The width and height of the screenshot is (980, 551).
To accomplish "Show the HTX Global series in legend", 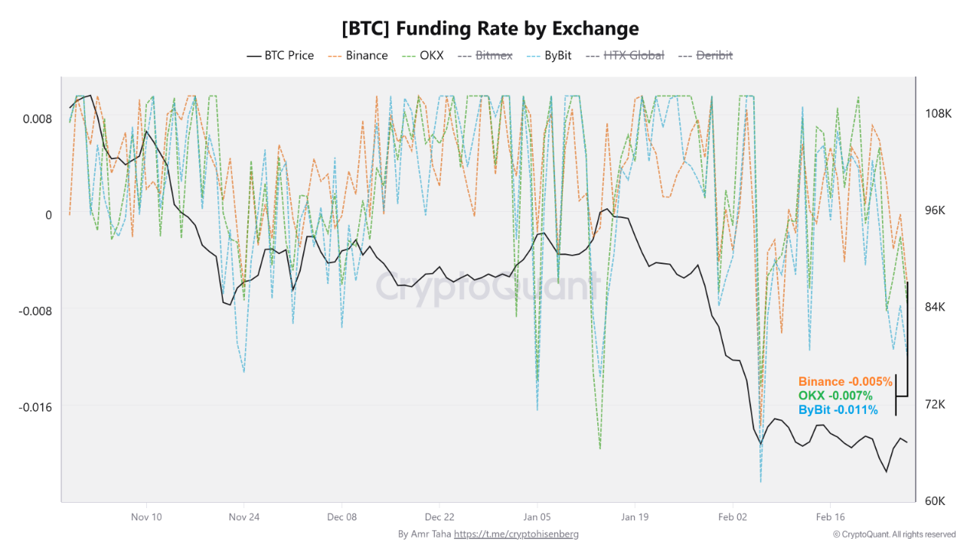I will [625, 56].
